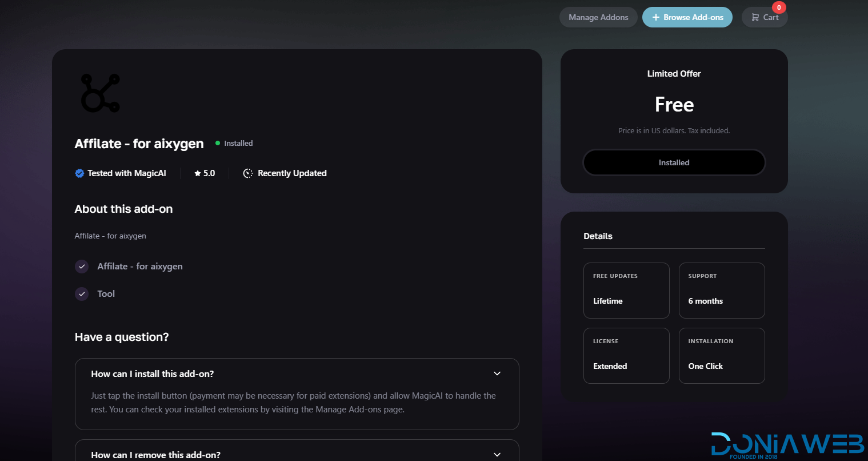Image resolution: width=868 pixels, height=461 pixels.
Task: Click the Recently Updated clock icon
Action: click(247, 173)
